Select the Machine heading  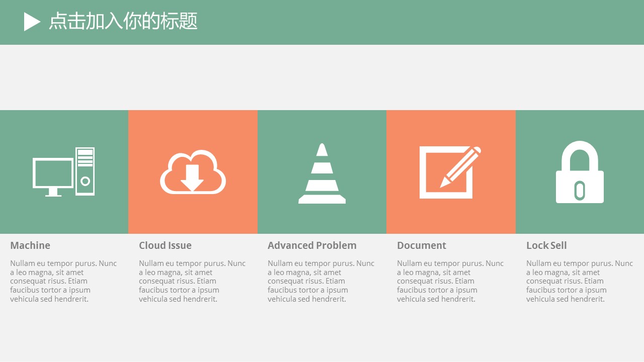click(x=30, y=245)
